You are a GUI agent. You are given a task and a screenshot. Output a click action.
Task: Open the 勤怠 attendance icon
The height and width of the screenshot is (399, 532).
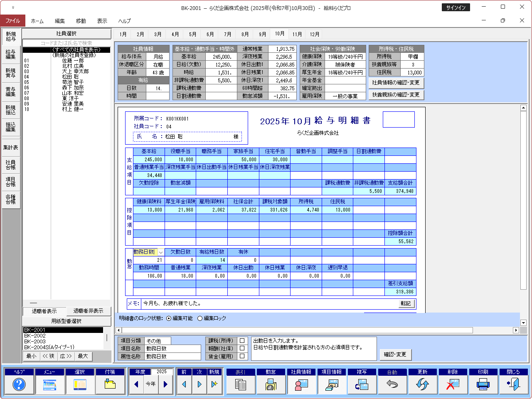click(x=271, y=384)
